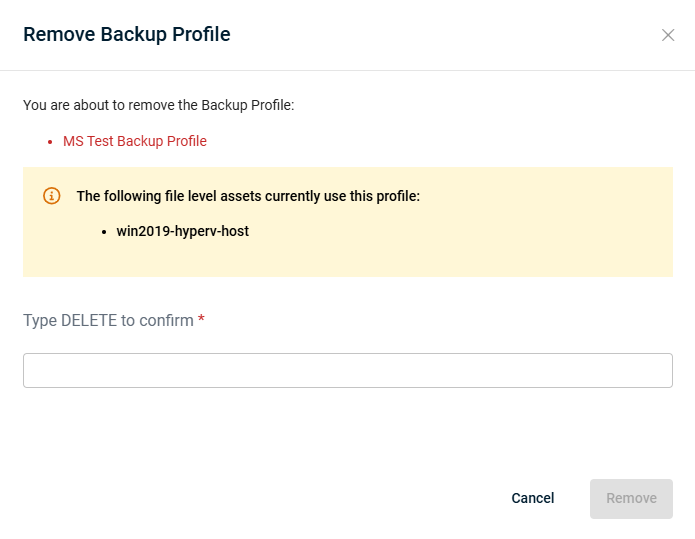Select the MS Test Backup Profile name

(135, 141)
